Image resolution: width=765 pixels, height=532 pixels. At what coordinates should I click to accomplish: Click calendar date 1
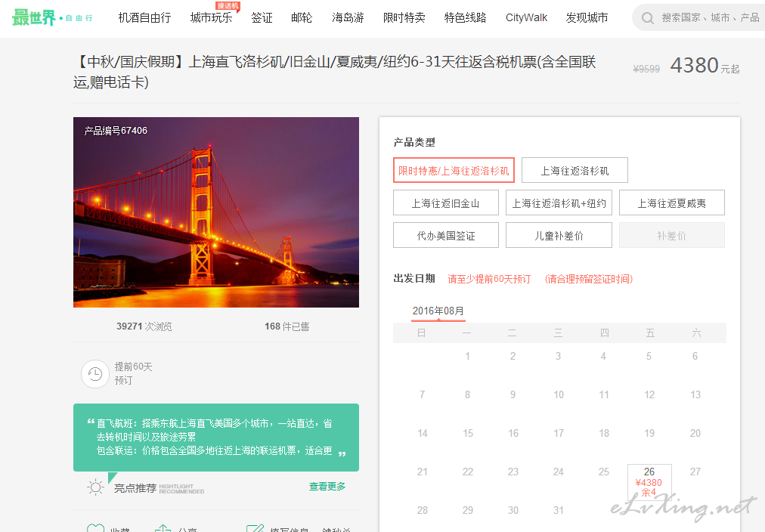[467, 356]
